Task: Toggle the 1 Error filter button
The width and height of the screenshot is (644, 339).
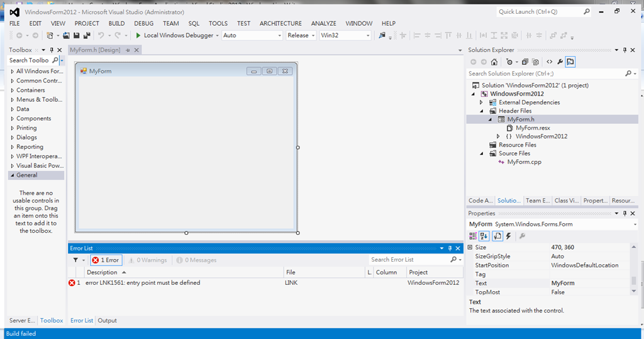Action: pos(106,260)
